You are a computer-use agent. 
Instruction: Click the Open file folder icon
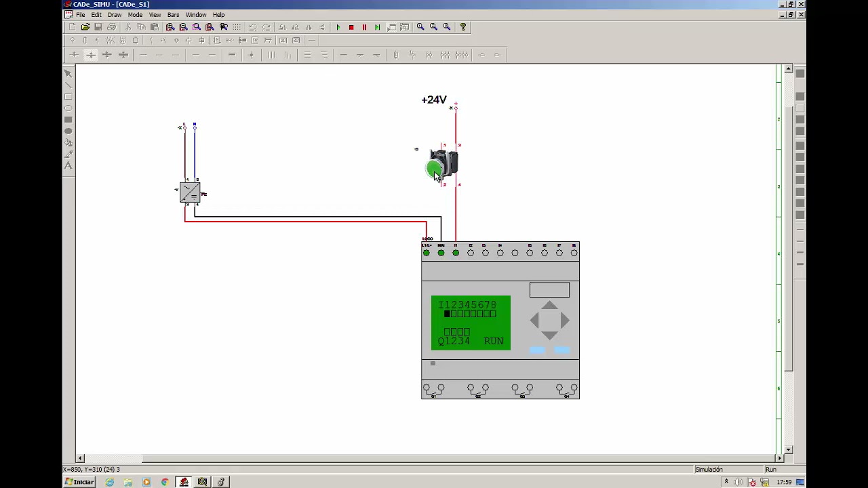[85, 27]
